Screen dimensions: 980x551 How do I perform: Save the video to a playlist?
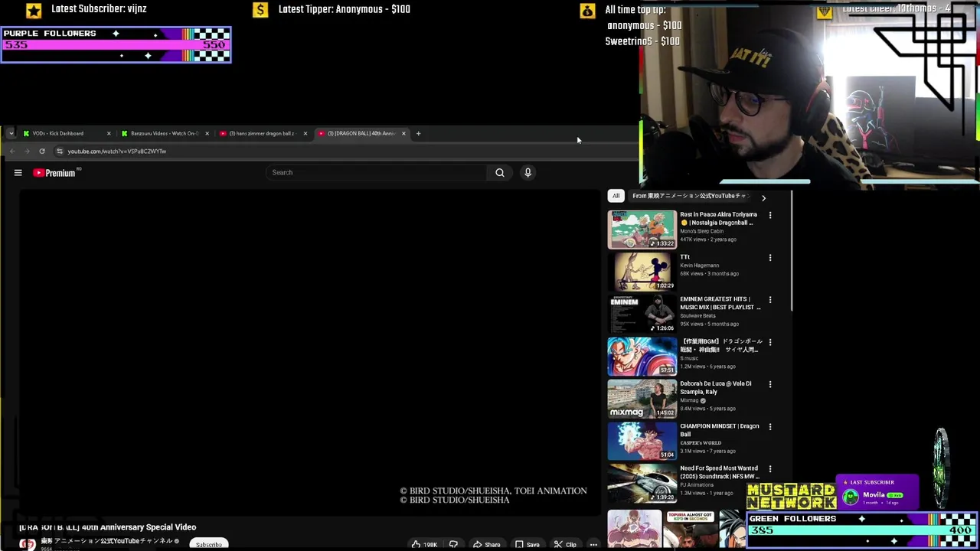528,544
